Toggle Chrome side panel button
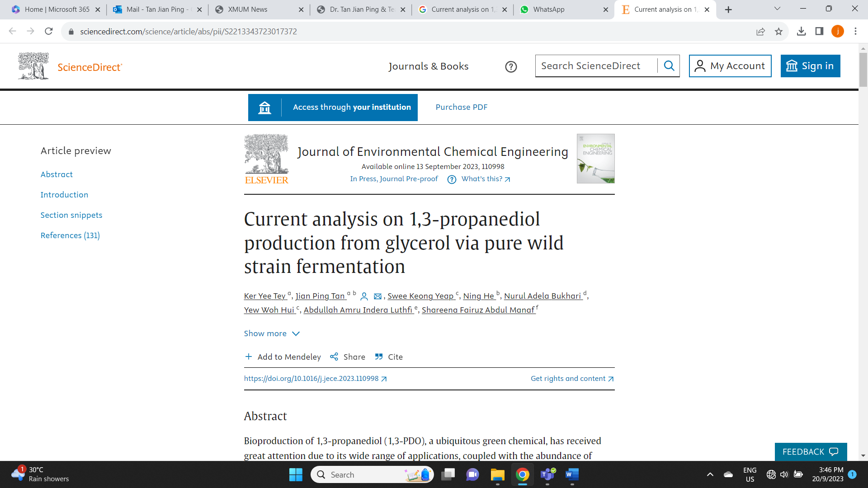The image size is (868, 488). click(x=819, y=32)
